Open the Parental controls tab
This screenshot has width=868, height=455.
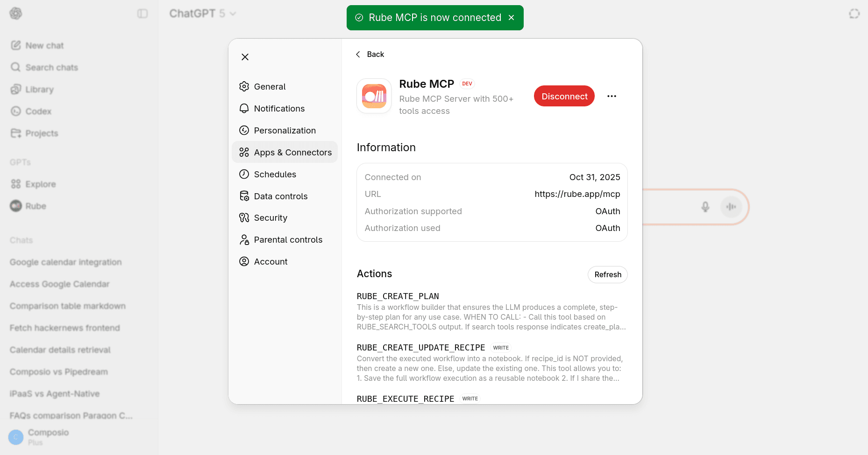(x=285, y=239)
